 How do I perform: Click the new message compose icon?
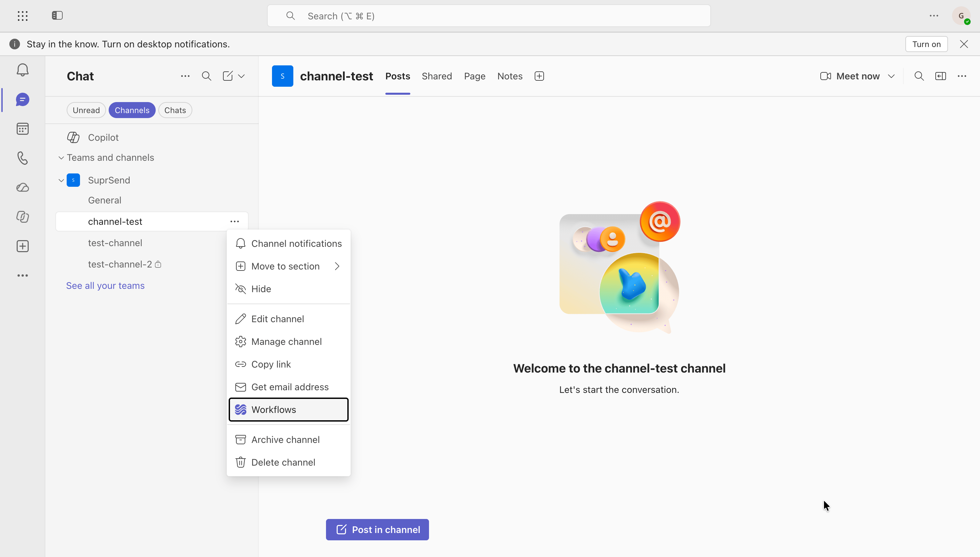tap(228, 76)
